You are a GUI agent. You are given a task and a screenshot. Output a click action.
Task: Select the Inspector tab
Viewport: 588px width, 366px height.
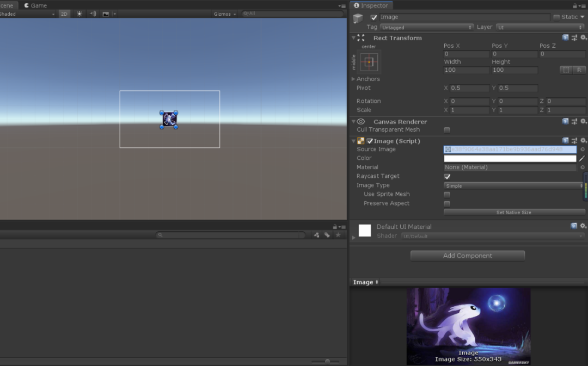point(371,5)
